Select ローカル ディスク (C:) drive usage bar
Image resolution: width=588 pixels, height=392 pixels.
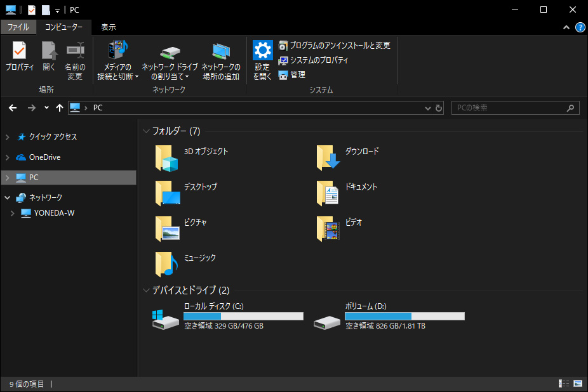(x=243, y=316)
